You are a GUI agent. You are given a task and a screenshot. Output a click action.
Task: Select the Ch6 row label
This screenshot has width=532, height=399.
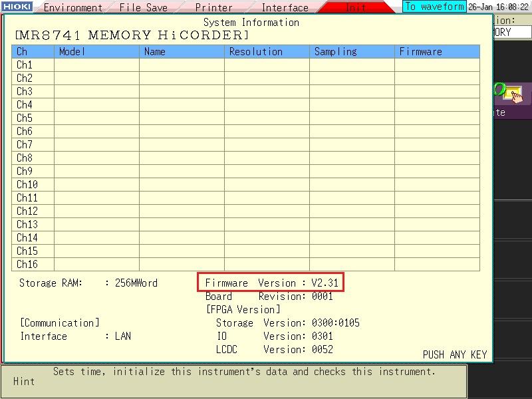pos(25,131)
